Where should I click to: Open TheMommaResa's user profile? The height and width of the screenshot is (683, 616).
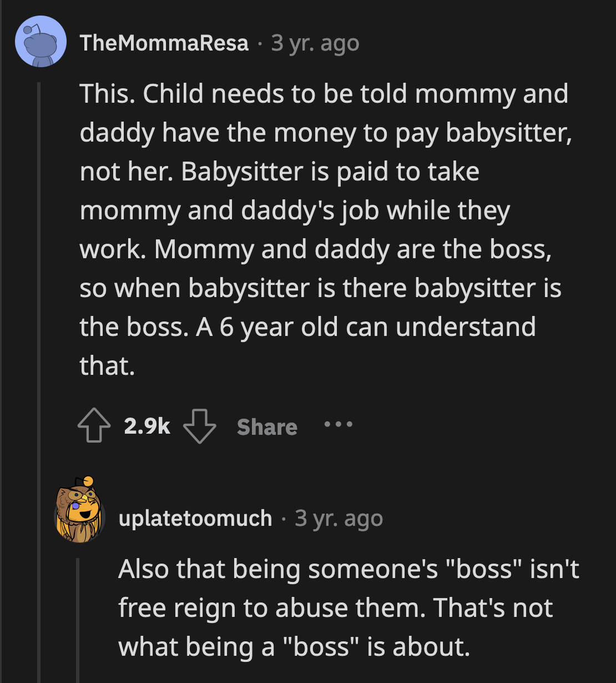(164, 43)
